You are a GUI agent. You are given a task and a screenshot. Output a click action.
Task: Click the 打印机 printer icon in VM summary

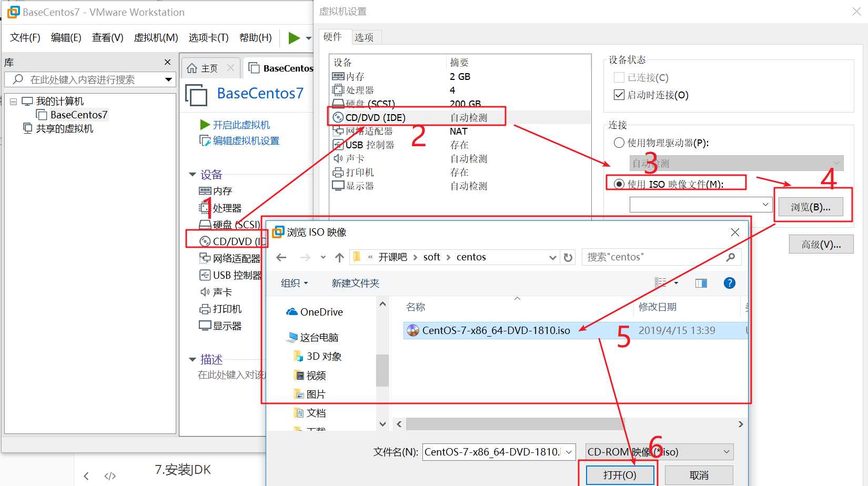pos(205,309)
